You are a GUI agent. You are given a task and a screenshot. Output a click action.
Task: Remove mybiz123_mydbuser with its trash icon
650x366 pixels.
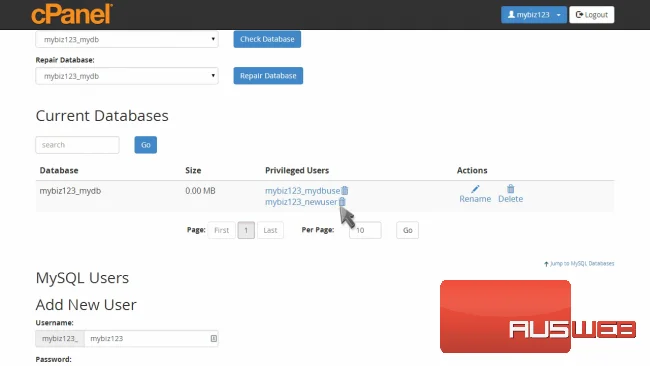(344, 190)
